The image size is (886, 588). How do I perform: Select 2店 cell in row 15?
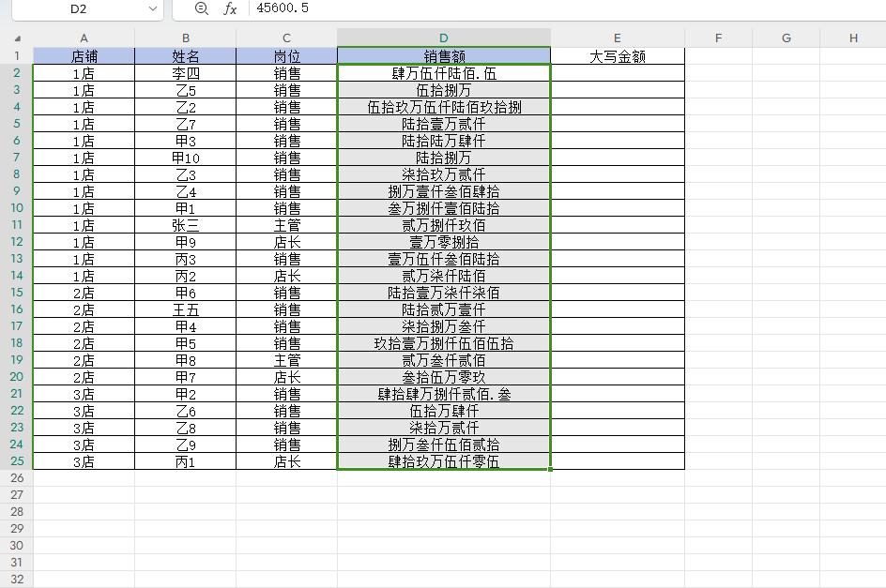84,293
